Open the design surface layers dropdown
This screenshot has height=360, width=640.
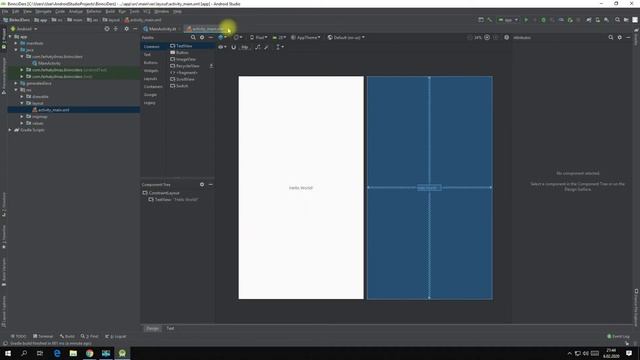(x=222, y=37)
